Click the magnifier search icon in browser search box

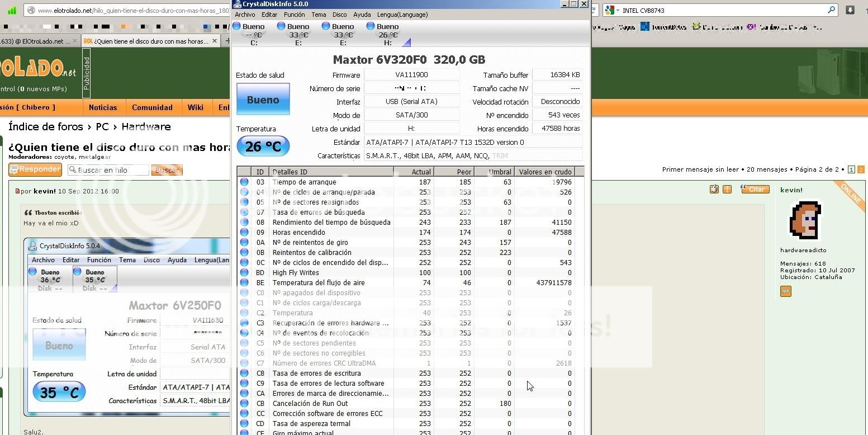click(832, 10)
